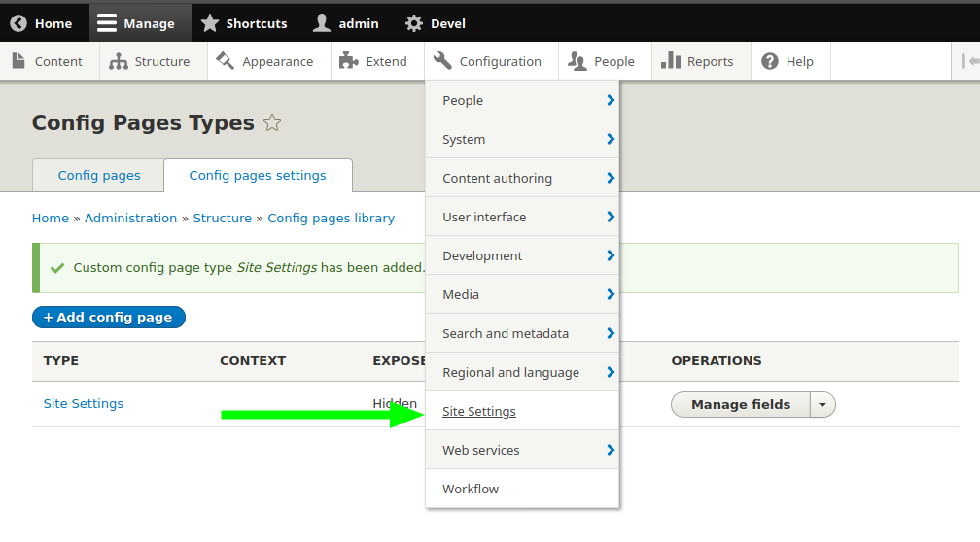Expand the Web services submenu chevron
980x542 pixels.
pos(611,450)
